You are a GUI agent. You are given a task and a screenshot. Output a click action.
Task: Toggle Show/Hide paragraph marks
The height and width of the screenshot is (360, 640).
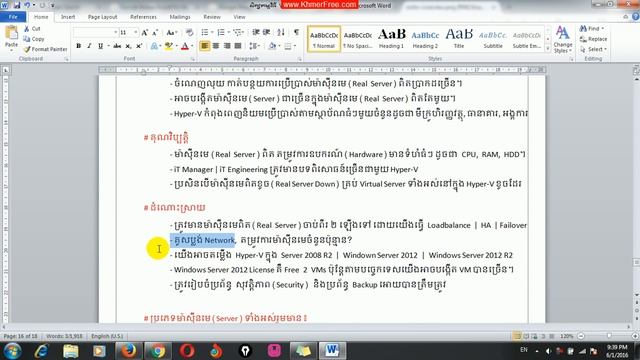coord(296,32)
